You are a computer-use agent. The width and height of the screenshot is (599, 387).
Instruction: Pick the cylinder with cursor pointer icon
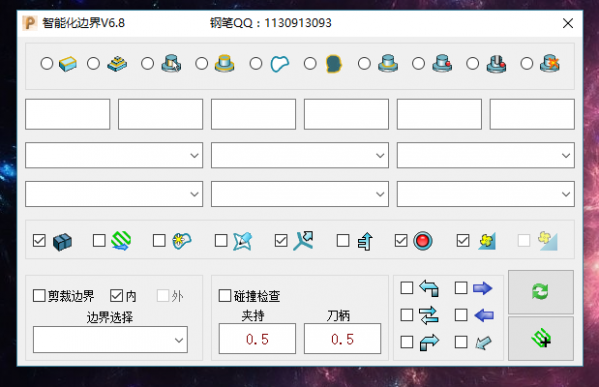tap(171, 63)
